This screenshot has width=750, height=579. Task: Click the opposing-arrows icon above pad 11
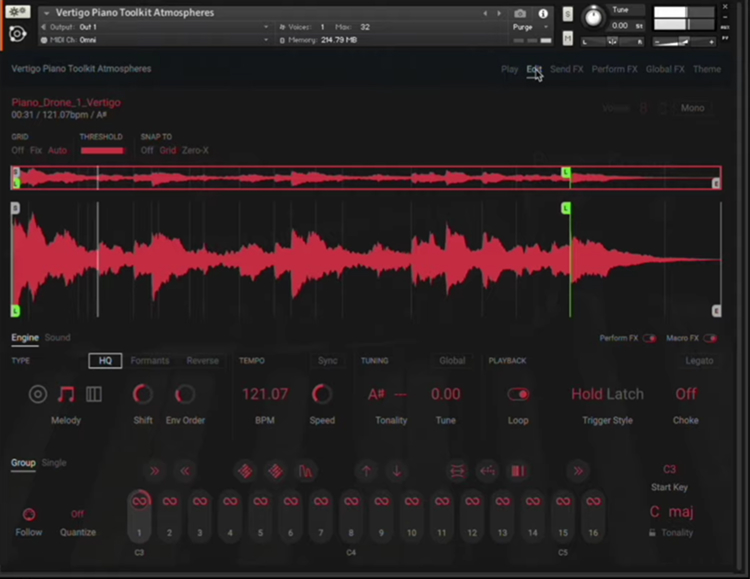click(x=457, y=471)
